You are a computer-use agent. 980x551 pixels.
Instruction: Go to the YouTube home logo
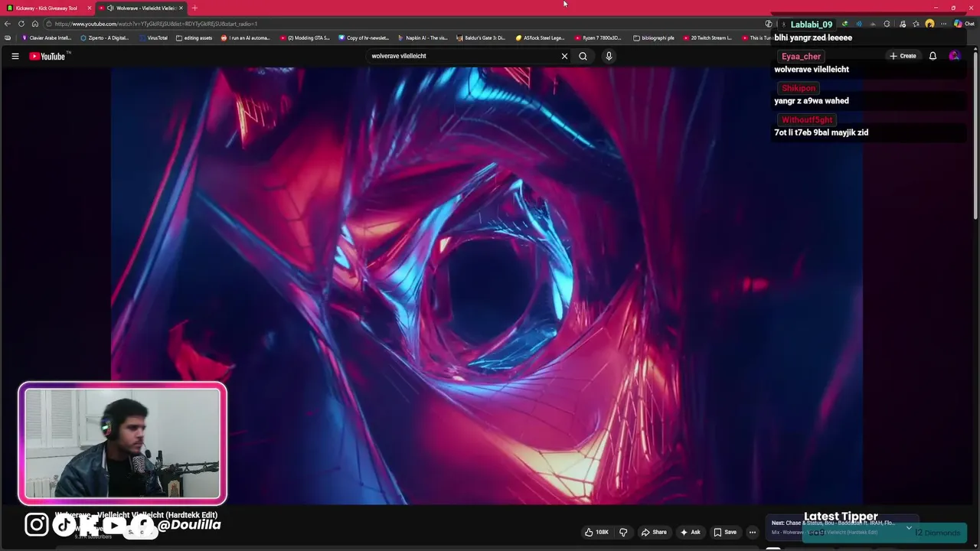click(x=47, y=56)
